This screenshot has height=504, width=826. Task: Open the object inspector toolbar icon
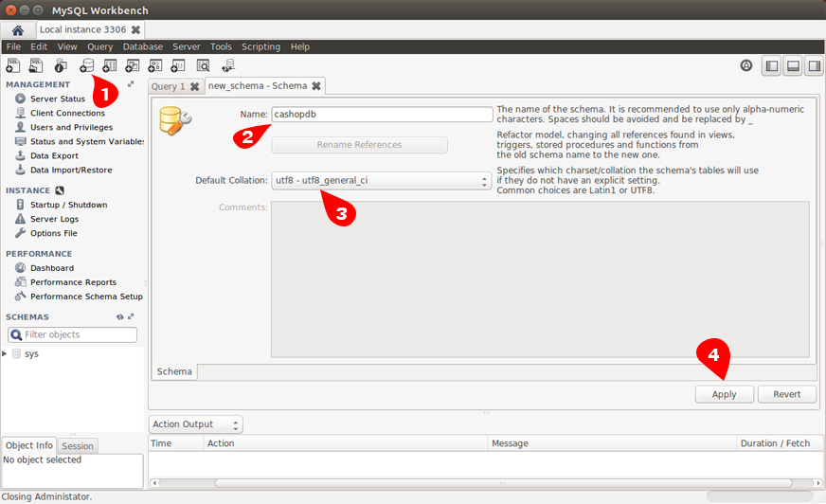[x=60, y=65]
